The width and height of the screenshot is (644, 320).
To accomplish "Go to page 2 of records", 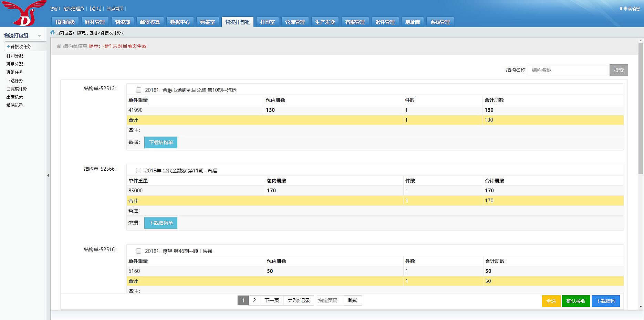I will click(254, 300).
